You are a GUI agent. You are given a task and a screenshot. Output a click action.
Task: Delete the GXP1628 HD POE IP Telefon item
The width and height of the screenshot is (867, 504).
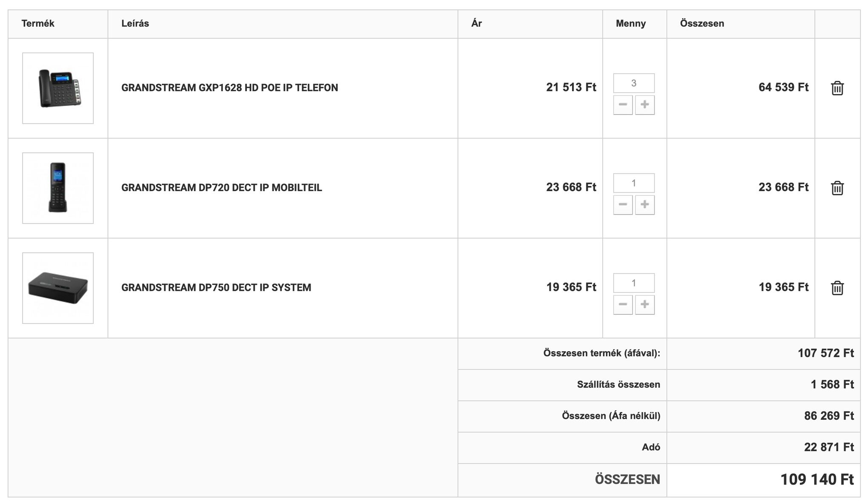(x=837, y=88)
